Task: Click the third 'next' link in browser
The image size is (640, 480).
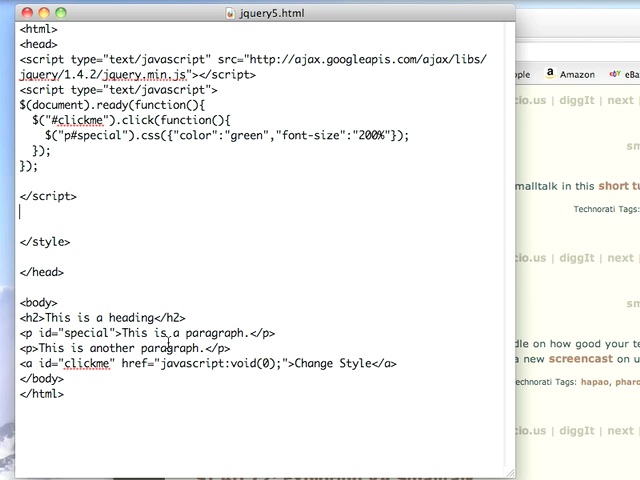Action: [x=620, y=431]
